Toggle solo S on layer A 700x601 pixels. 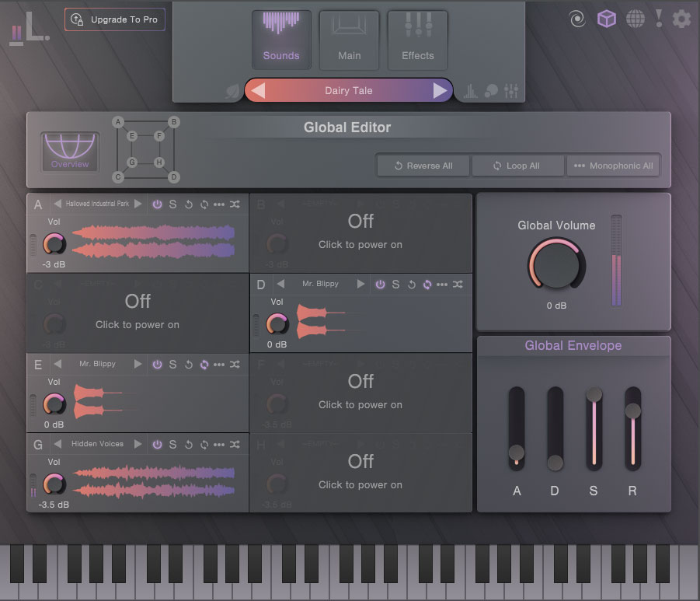click(x=172, y=204)
